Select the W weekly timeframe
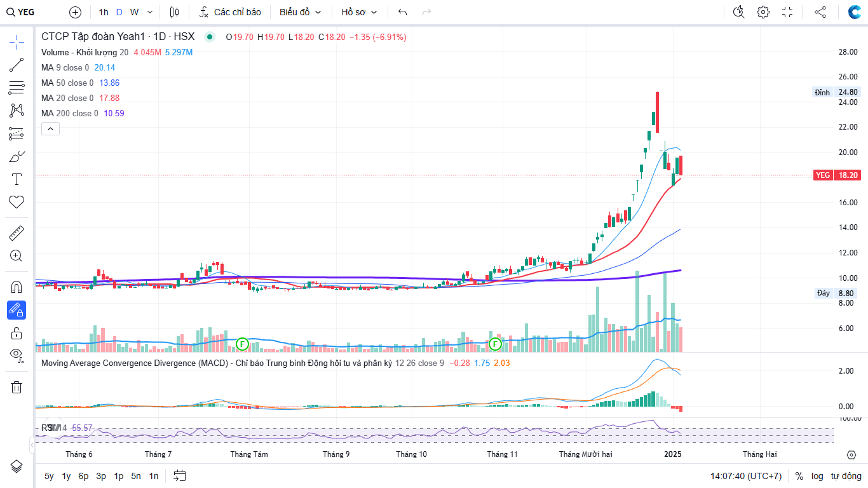The width and height of the screenshot is (868, 488). pos(134,12)
